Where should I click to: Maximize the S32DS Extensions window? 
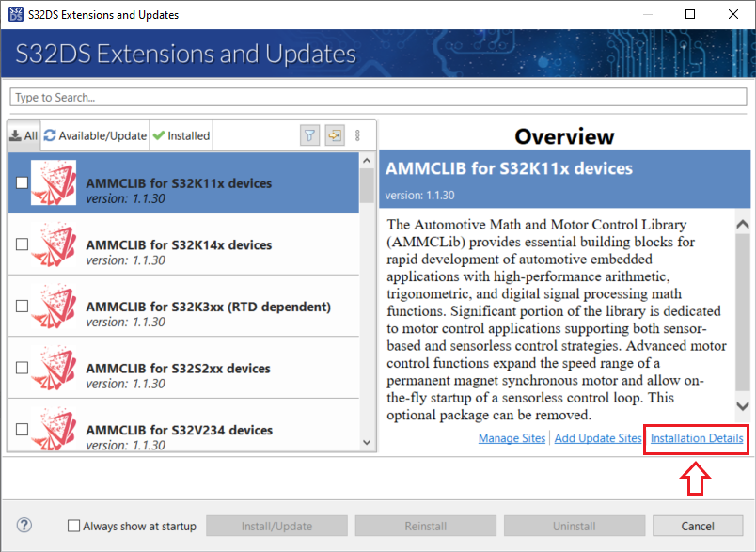(690, 14)
